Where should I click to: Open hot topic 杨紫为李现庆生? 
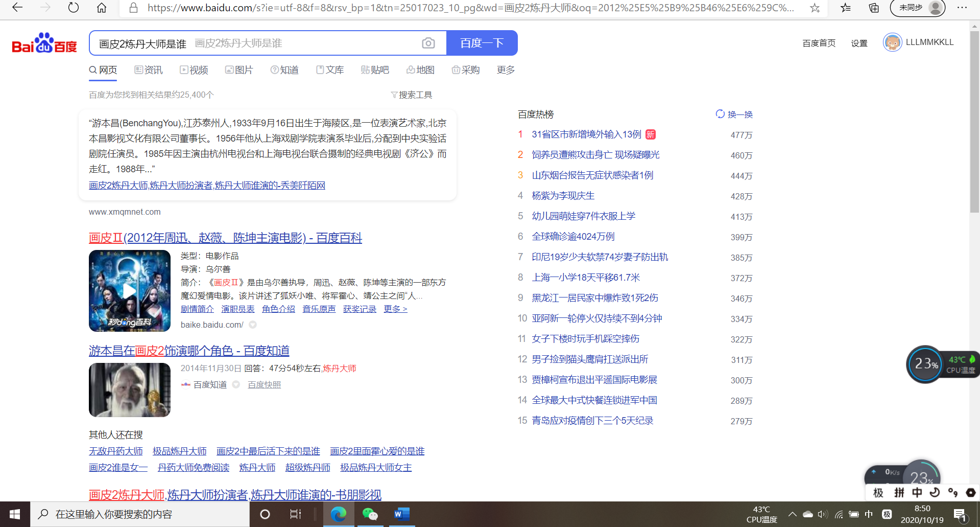tap(563, 196)
